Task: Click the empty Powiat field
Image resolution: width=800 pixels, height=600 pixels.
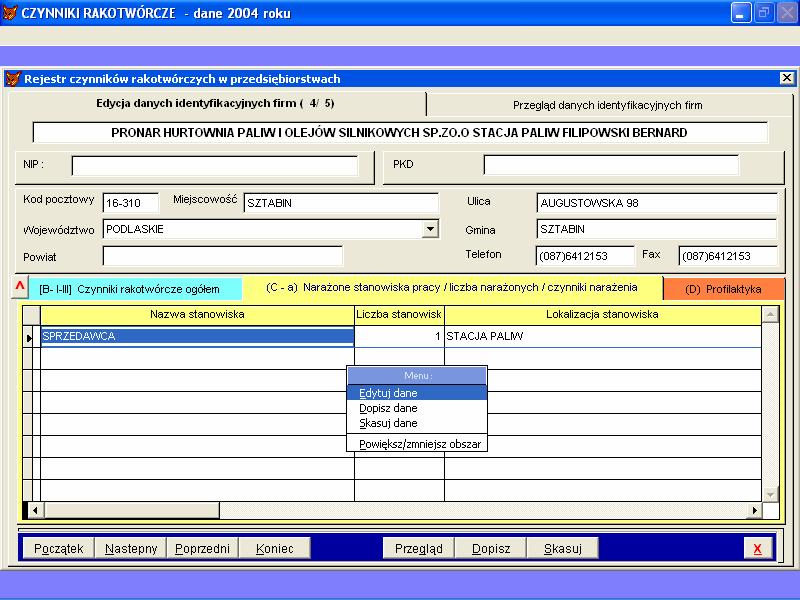Action: pyautogui.click(x=222, y=256)
